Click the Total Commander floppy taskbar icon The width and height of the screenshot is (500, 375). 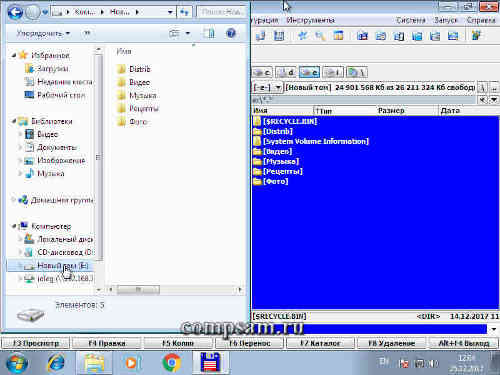(x=210, y=362)
